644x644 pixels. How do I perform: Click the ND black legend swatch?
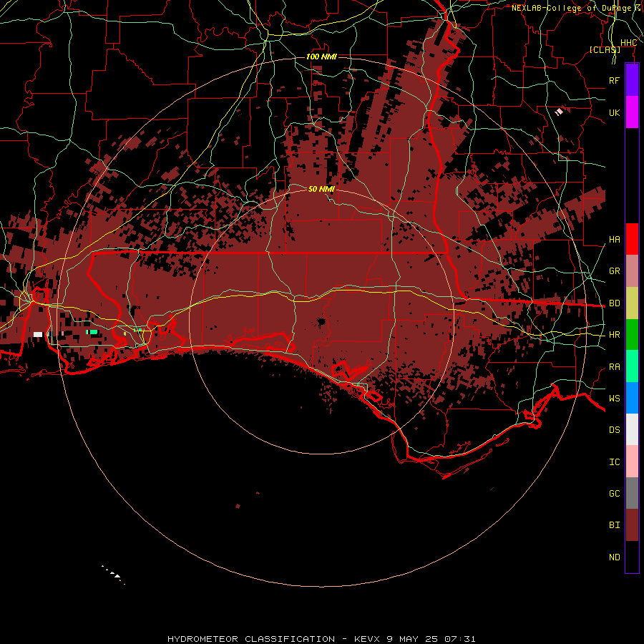coord(632,557)
